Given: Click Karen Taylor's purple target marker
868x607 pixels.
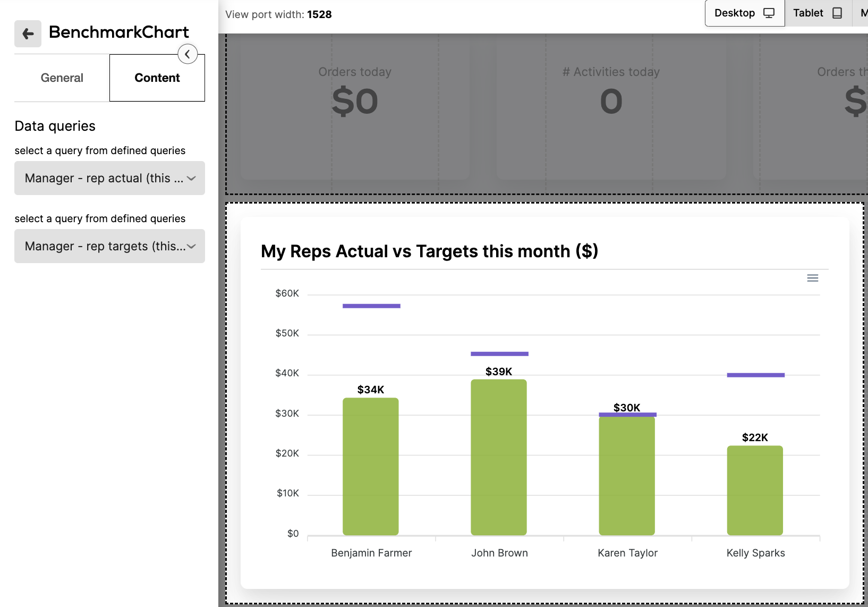Looking at the screenshot, I should click(627, 415).
